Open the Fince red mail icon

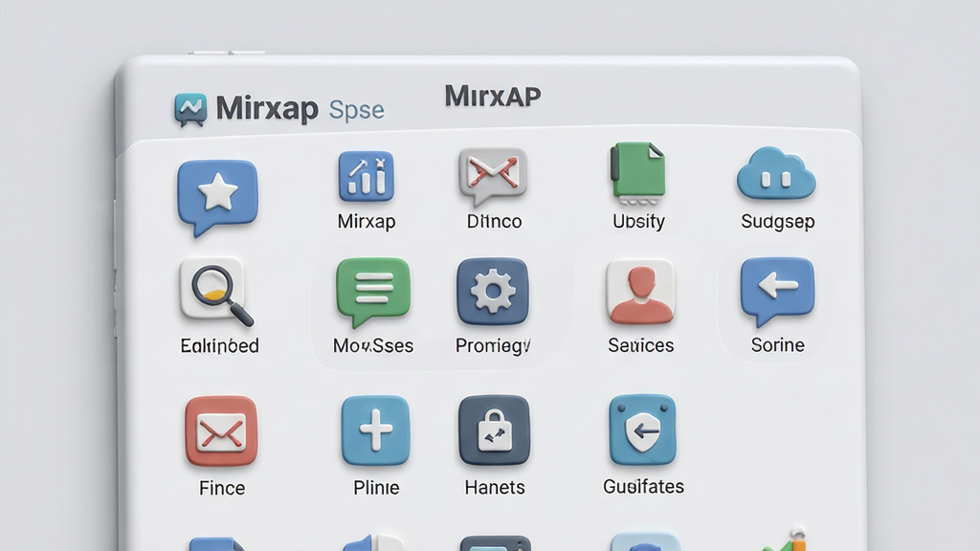click(x=221, y=431)
